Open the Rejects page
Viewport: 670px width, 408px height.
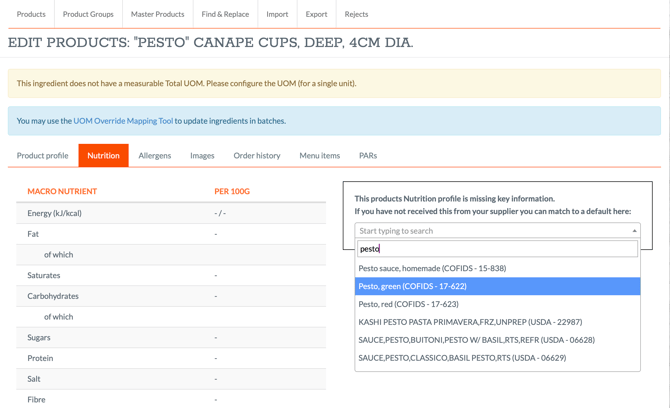pos(356,14)
